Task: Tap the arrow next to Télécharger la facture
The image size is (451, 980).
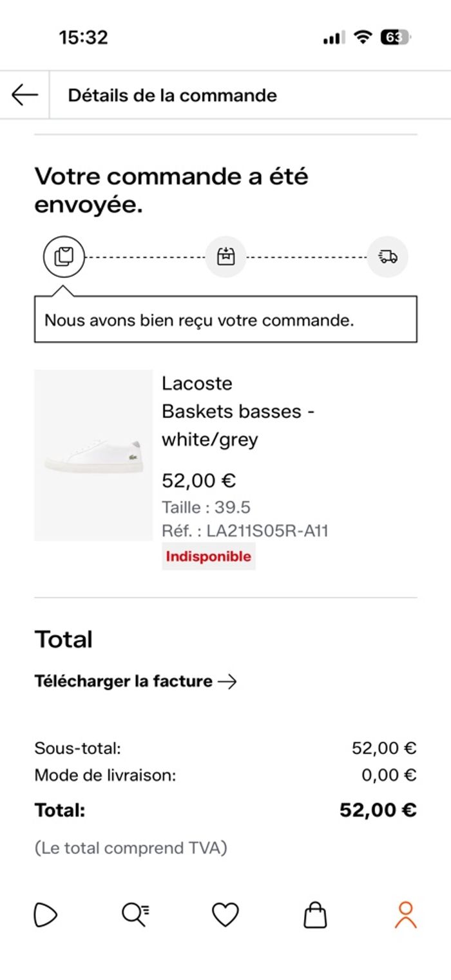Action: pyautogui.click(x=227, y=681)
